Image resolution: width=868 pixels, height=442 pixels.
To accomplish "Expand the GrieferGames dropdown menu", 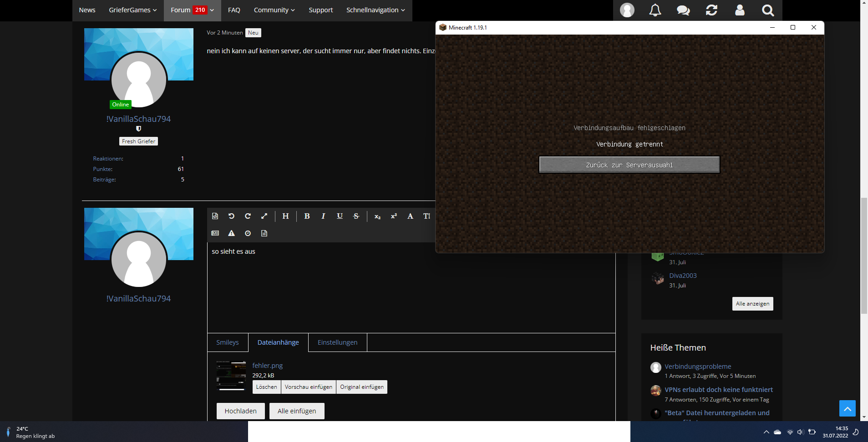I will pyautogui.click(x=133, y=10).
